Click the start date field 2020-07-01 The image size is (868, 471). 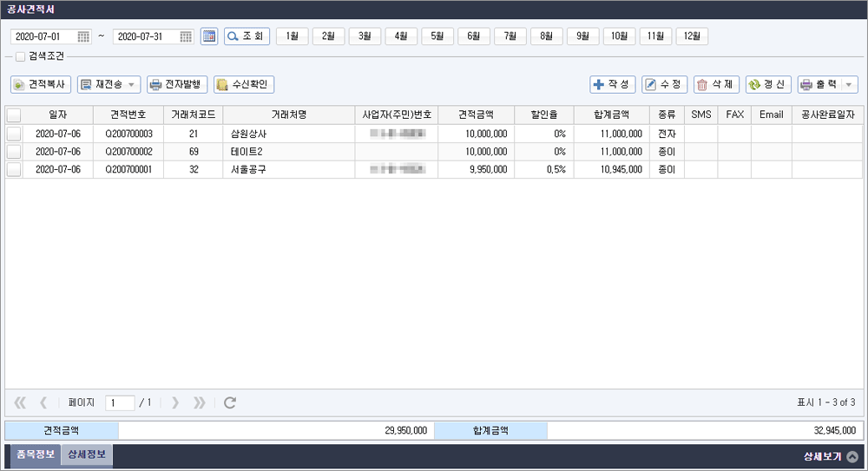click(x=43, y=36)
